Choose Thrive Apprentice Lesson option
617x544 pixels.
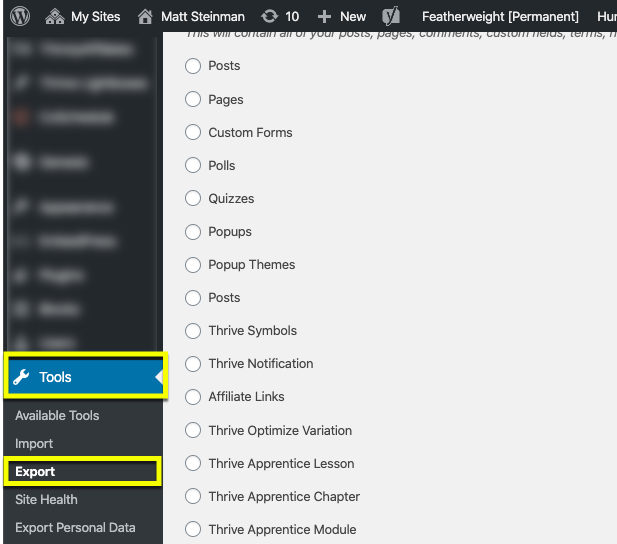[193, 463]
